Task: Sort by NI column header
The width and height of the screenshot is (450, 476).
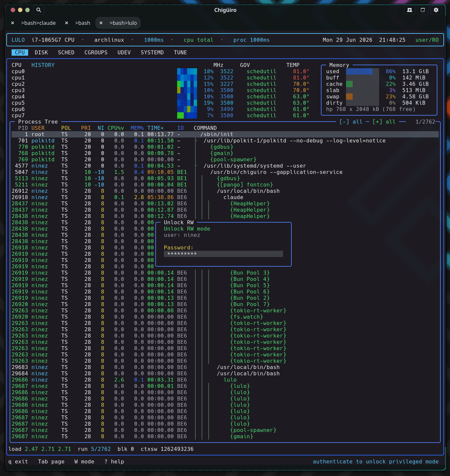Action: pos(101,128)
